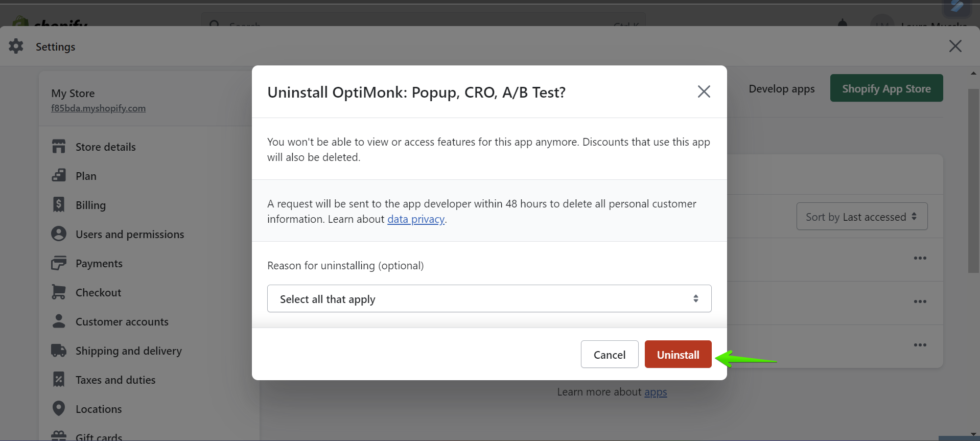Open Checkout settings
Image resolution: width=980 pixels, height=441 pixels.
click(x=98, y=292)
